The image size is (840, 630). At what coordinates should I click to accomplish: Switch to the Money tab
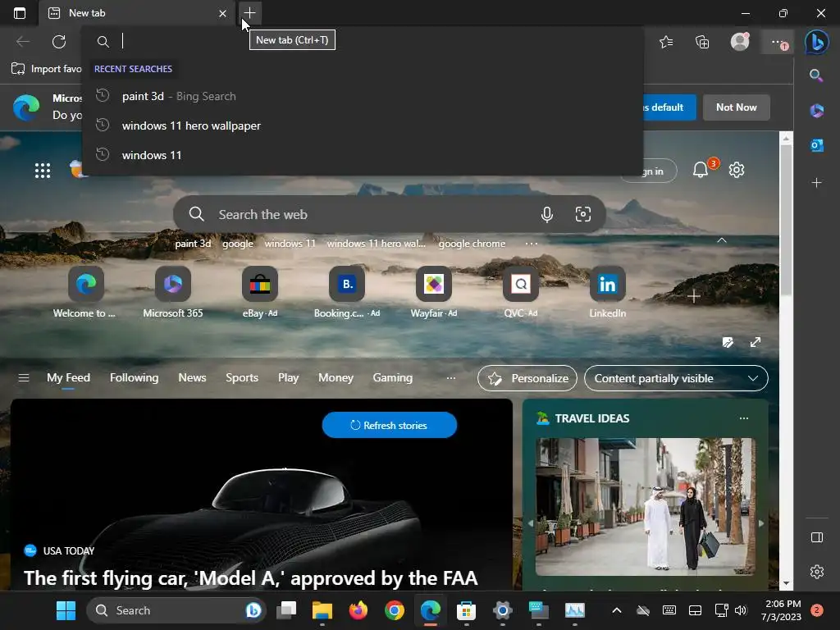tap(336, 377)
